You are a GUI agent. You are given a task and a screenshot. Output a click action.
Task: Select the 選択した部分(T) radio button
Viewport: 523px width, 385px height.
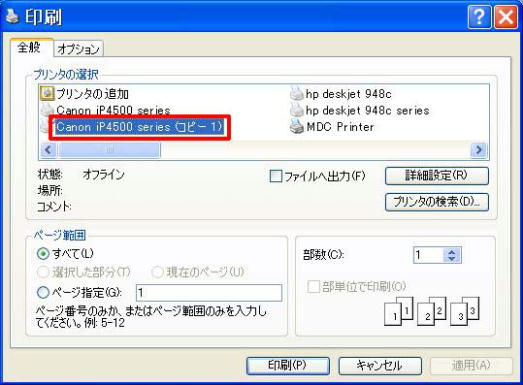coord(43,272)
